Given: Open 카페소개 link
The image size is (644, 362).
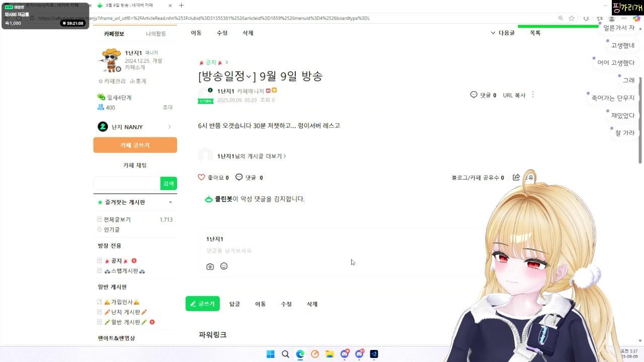Looking at the screenshot, I should 135,67.
